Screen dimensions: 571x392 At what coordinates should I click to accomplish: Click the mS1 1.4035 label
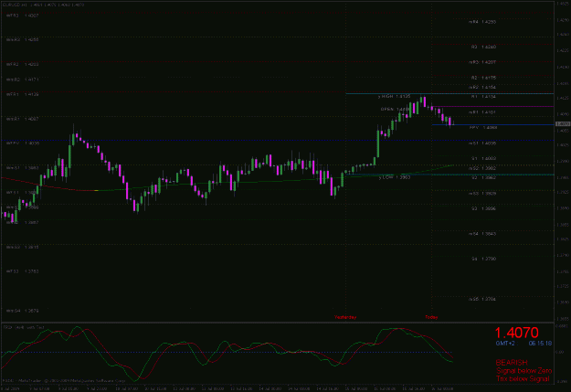click(482, 143)
